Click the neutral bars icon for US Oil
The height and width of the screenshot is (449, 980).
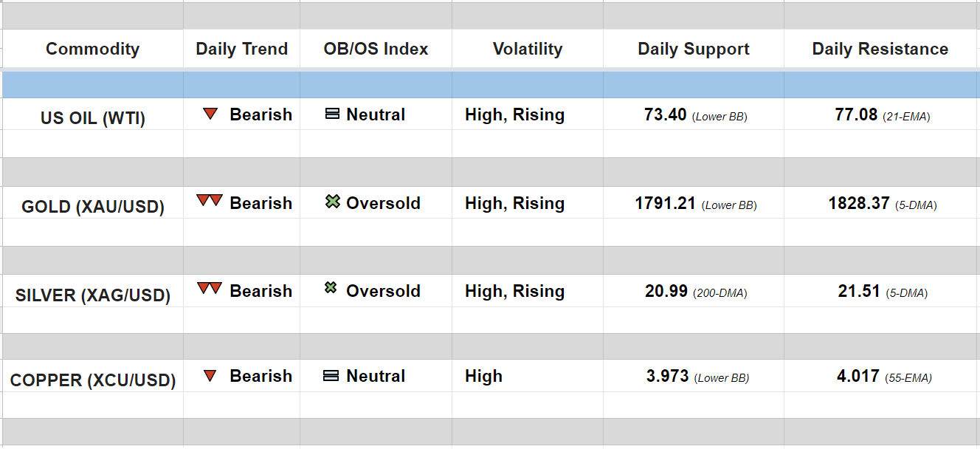(333, 114)
